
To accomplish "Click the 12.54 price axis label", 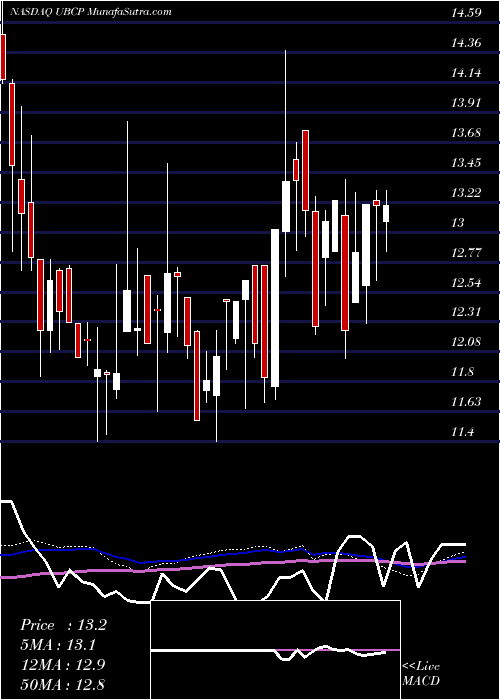I will (466, 283).
